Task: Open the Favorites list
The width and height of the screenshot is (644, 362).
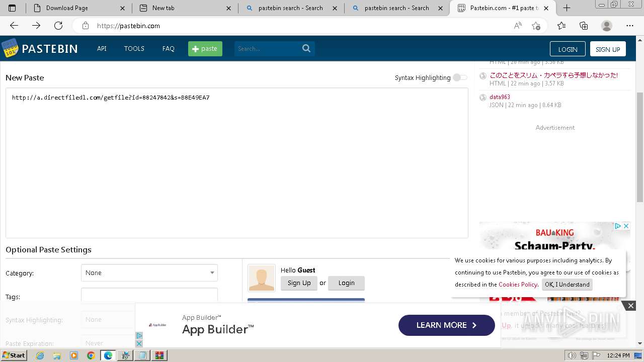Action: click(561, 26)
